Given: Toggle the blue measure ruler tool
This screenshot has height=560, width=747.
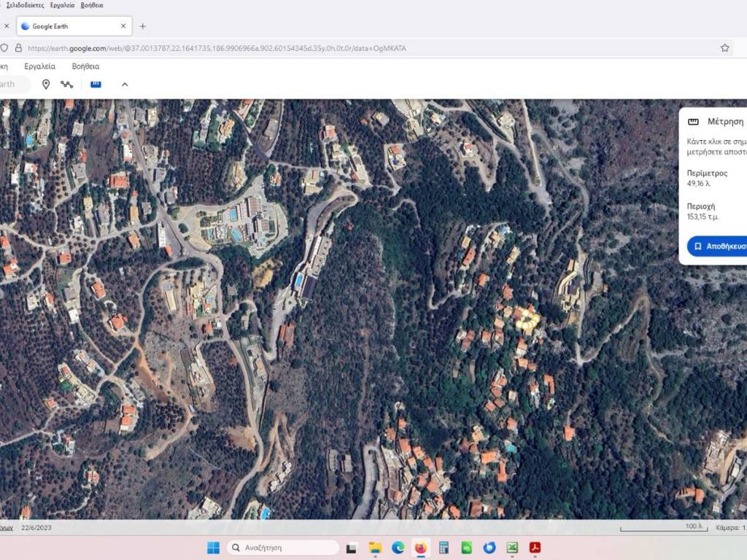Looking at the screenshot, I should (x=96, y=85).
